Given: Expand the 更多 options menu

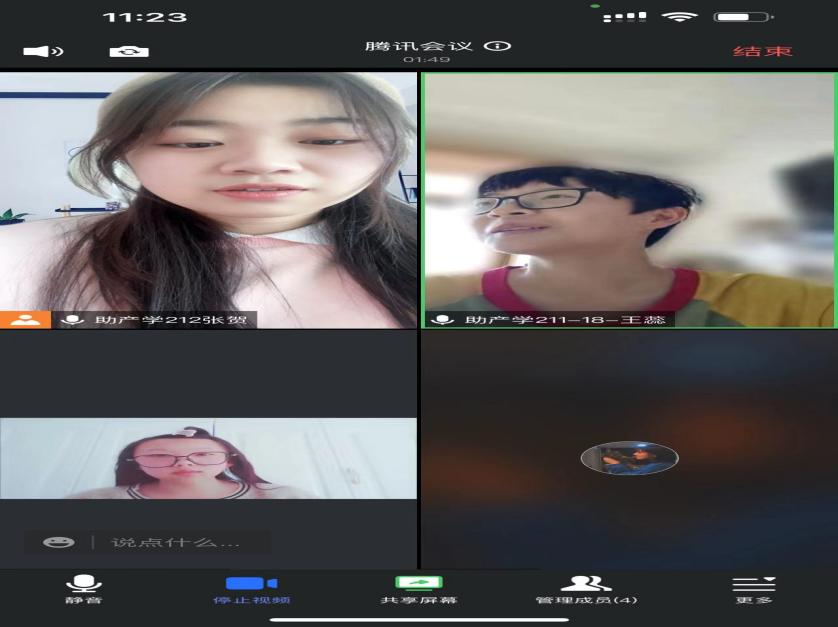Looking at the screenshot, I should pos(753,589).
